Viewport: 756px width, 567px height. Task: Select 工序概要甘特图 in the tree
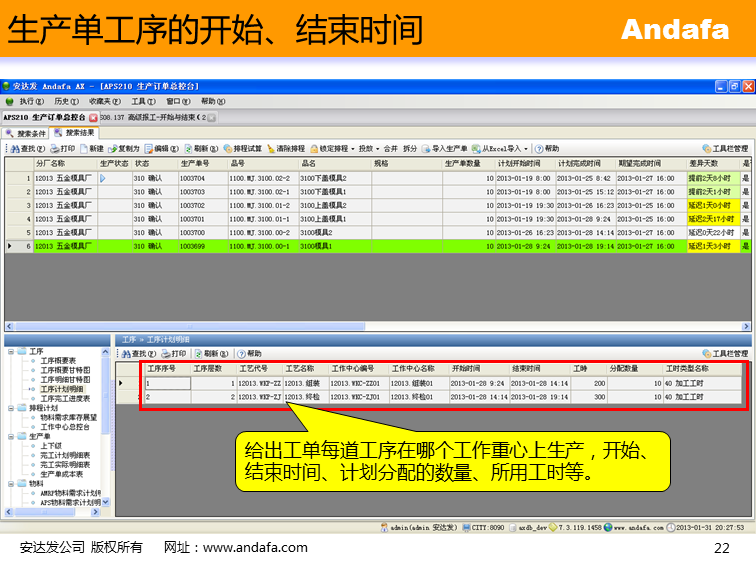pos(65,370)
